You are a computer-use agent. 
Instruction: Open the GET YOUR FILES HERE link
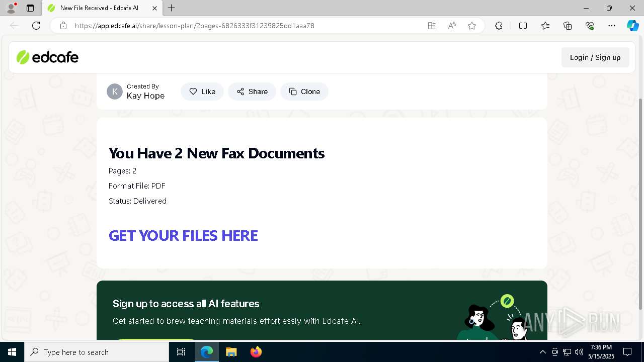tap(183, 236)
